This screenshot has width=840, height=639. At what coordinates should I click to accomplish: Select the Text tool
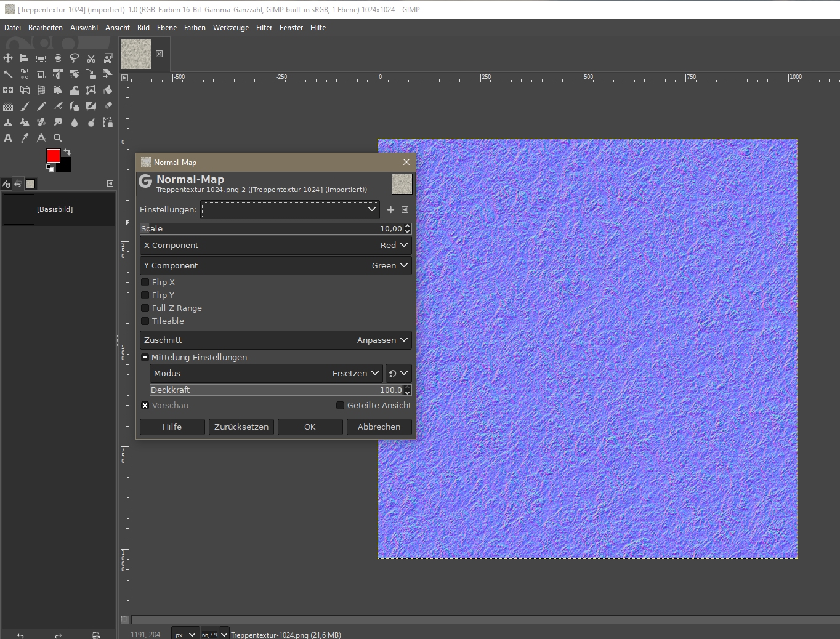[8, 138]
